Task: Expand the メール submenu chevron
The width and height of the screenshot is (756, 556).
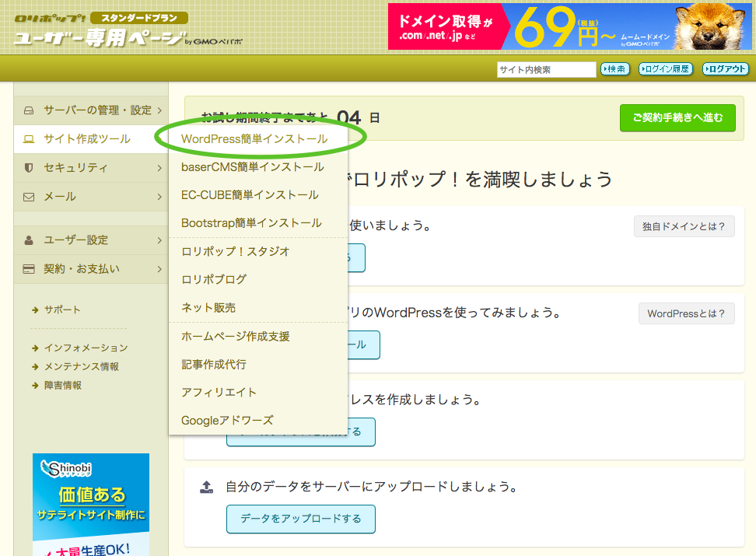Action: (159, 197)
